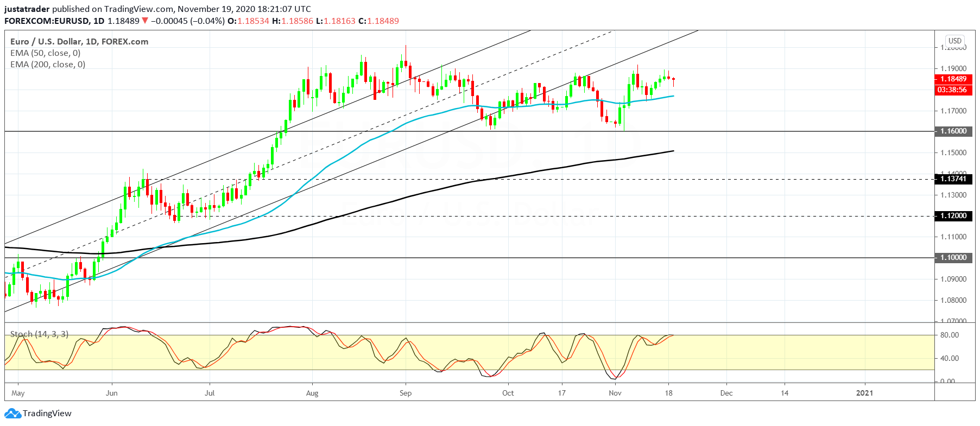980x426 pixels.
Task: Click the Sep label on time axis
Action: point(406,393)
